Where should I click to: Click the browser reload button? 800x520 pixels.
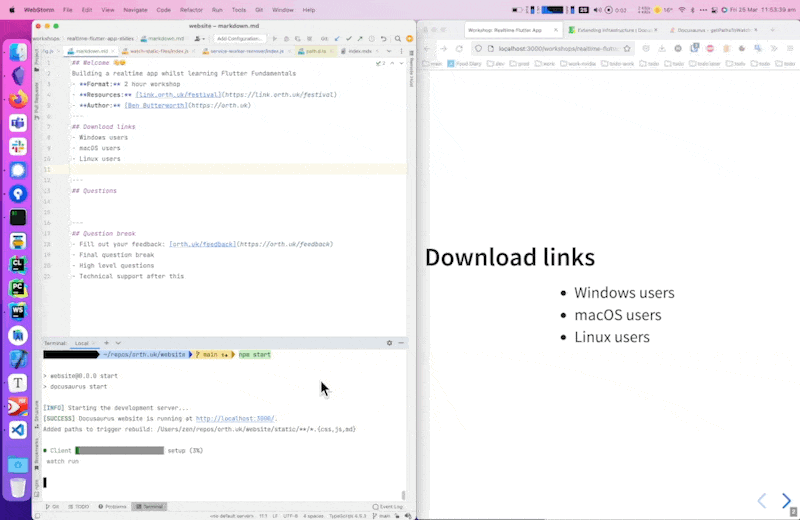click(459, 48)
